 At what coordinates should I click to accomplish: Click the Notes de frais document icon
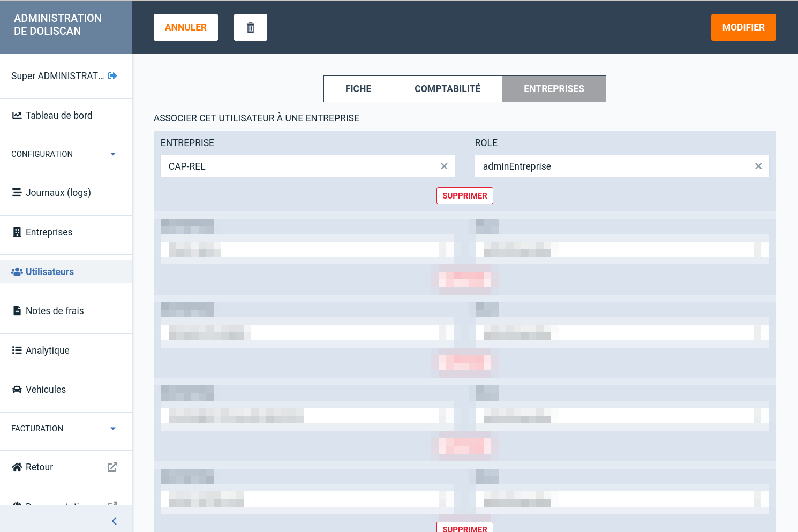(17, 311)
